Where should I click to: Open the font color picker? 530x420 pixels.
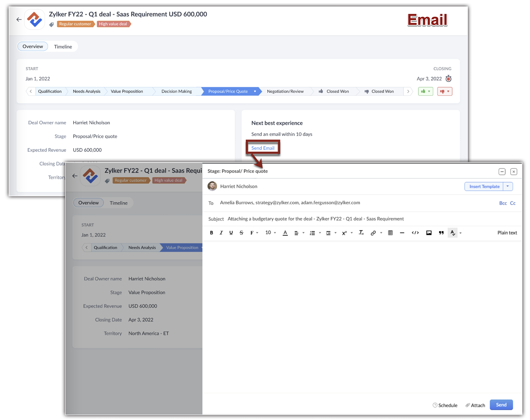click(x=285, y=233)
